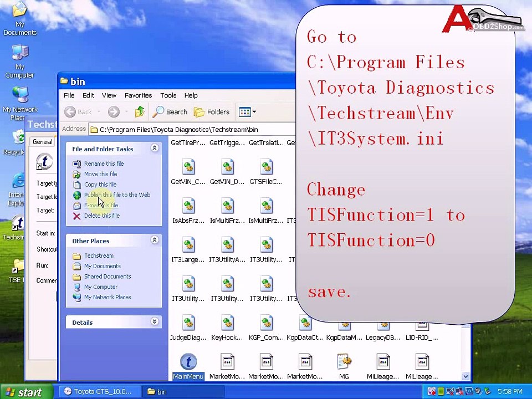The width and height of the screenshot is (532, 399).
Task: Open the Views dropdown button
Action: [x=247, y=111]
